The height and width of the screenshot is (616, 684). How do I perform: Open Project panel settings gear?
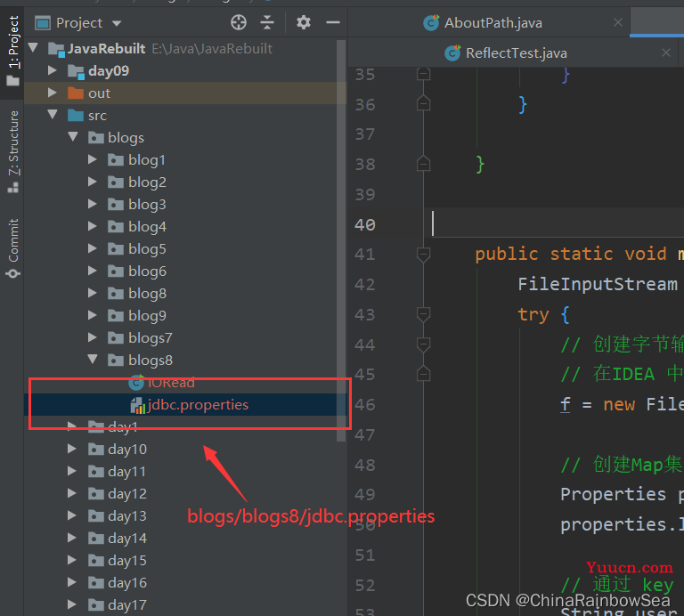point(303,22)
